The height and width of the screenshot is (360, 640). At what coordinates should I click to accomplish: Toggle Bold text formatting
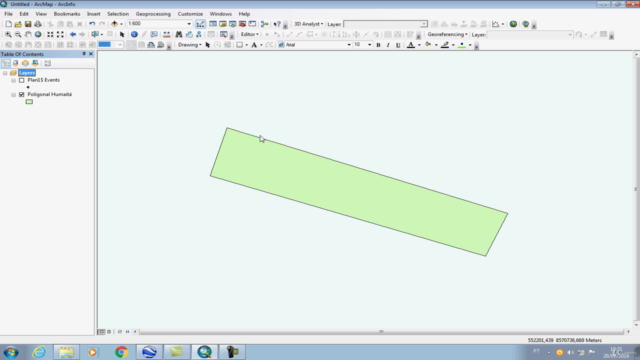point(378,45)
